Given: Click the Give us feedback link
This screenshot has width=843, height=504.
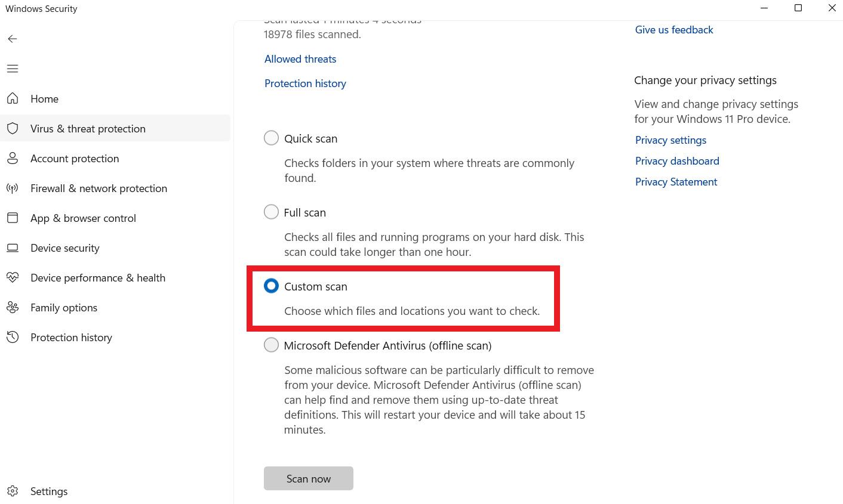Looking at the screenshot, I should pos(674,30).
